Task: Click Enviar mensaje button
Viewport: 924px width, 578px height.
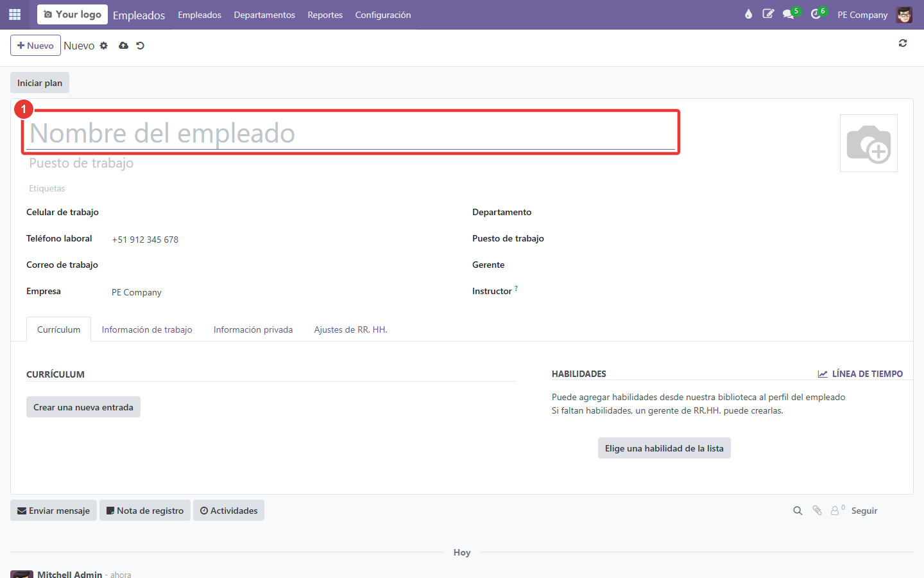Action: 53,511
